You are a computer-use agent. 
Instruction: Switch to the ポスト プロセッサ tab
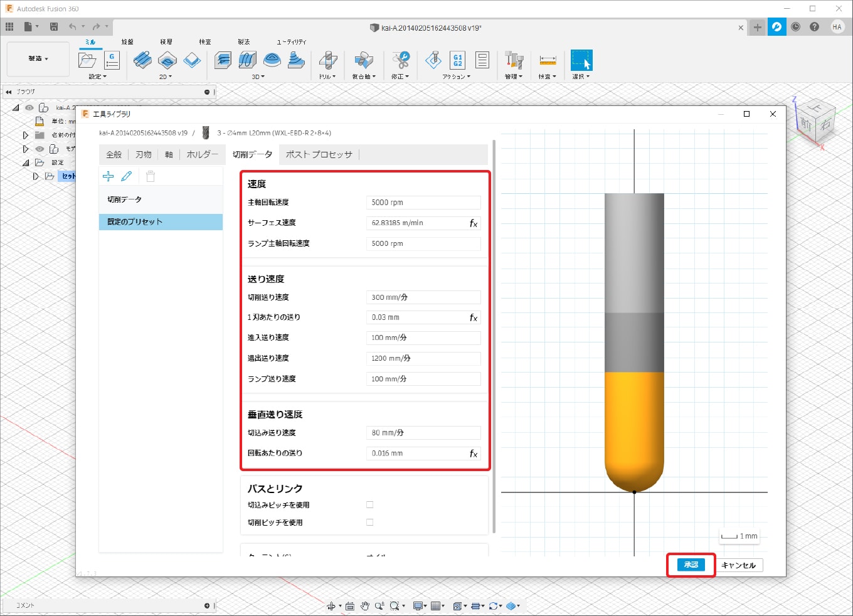click(319, 154)
